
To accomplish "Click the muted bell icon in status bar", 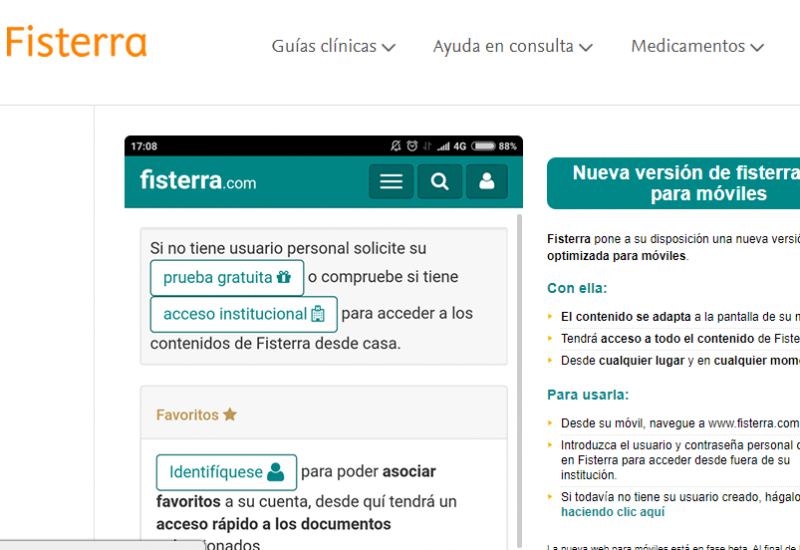I will [395, 146].
